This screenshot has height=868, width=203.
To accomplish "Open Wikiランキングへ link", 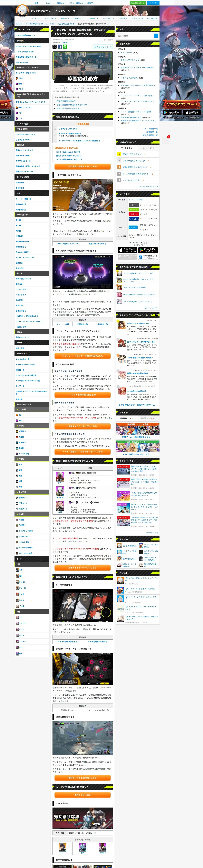I will (x=151, y=308).
